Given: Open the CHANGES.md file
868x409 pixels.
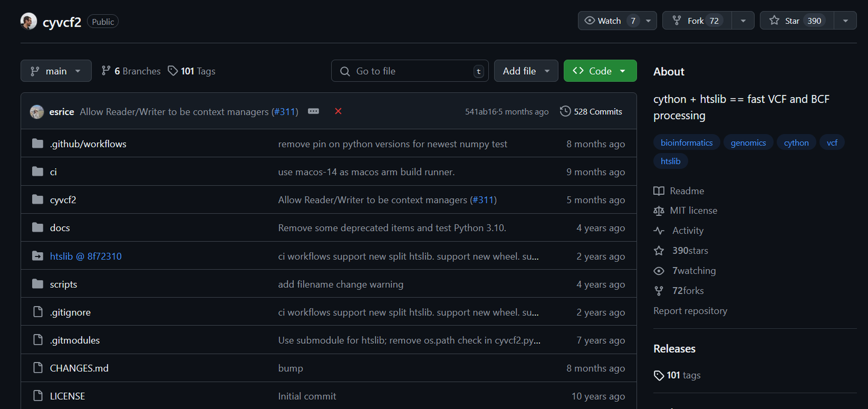Looking at the screenshot, I should point(79,368).
